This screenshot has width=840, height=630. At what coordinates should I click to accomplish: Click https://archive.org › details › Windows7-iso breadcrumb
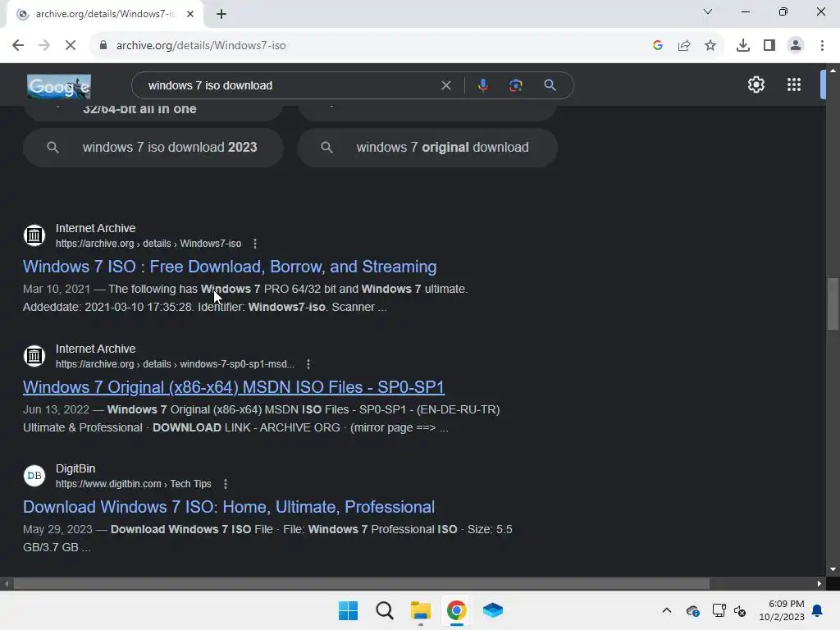click(x=148, y=244)
